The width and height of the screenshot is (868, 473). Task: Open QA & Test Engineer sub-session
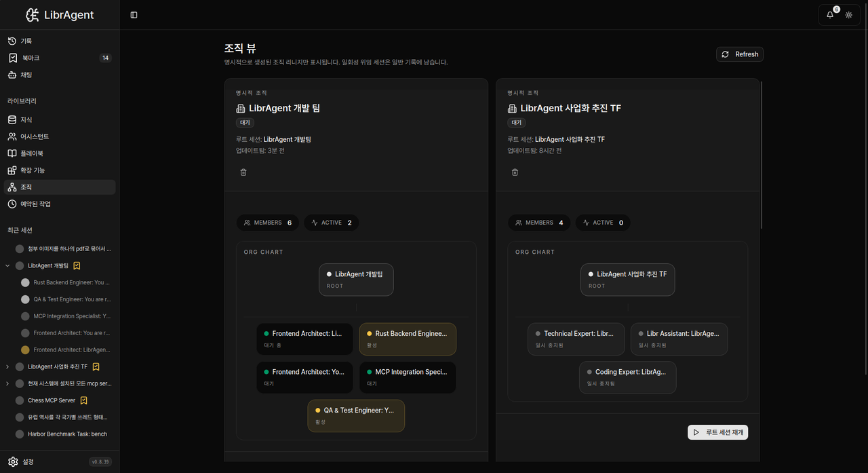point(66,299)
